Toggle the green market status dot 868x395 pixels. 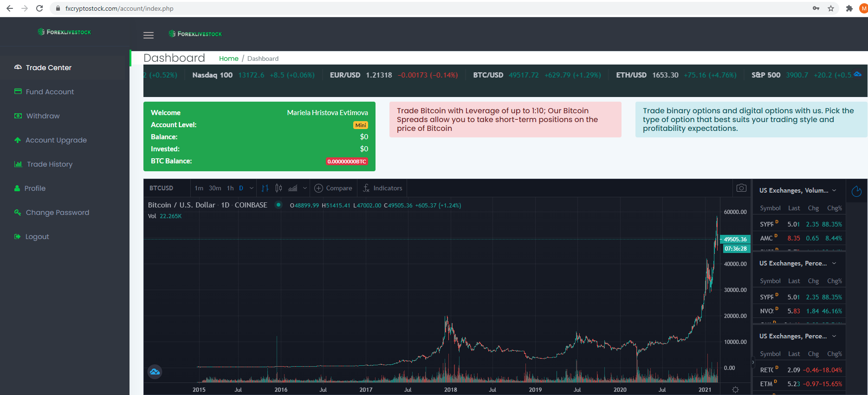(x=279, y=205)
